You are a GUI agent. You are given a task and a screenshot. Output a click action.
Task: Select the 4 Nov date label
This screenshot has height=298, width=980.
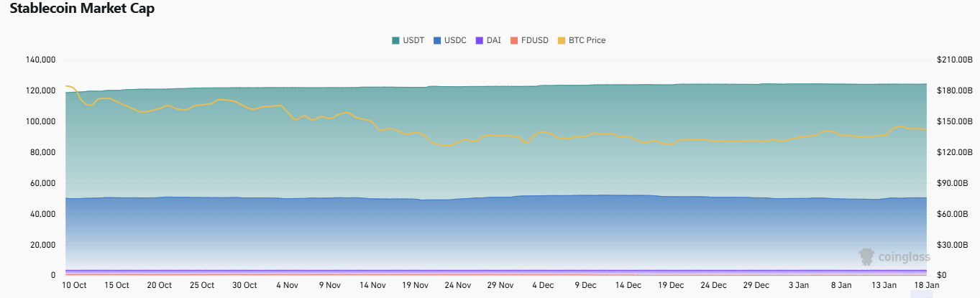tap(287, 285)
